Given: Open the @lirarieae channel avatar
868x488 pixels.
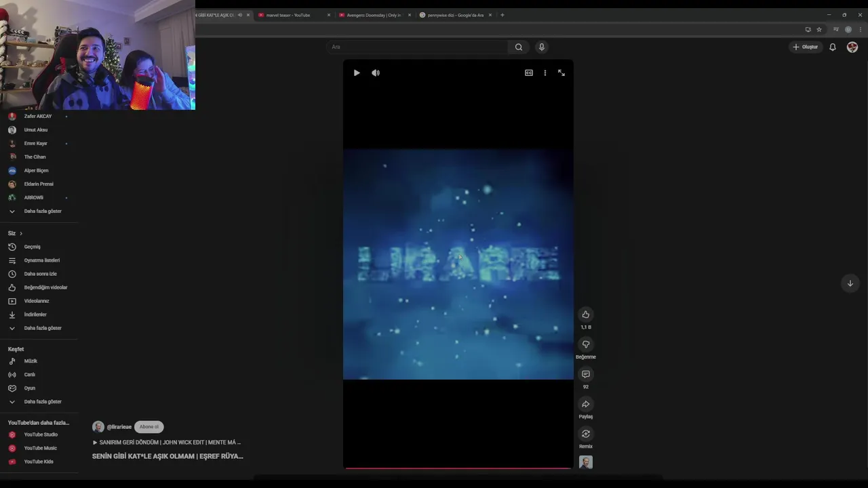Looking at the screenshot, I should click(x=98, y=427).
